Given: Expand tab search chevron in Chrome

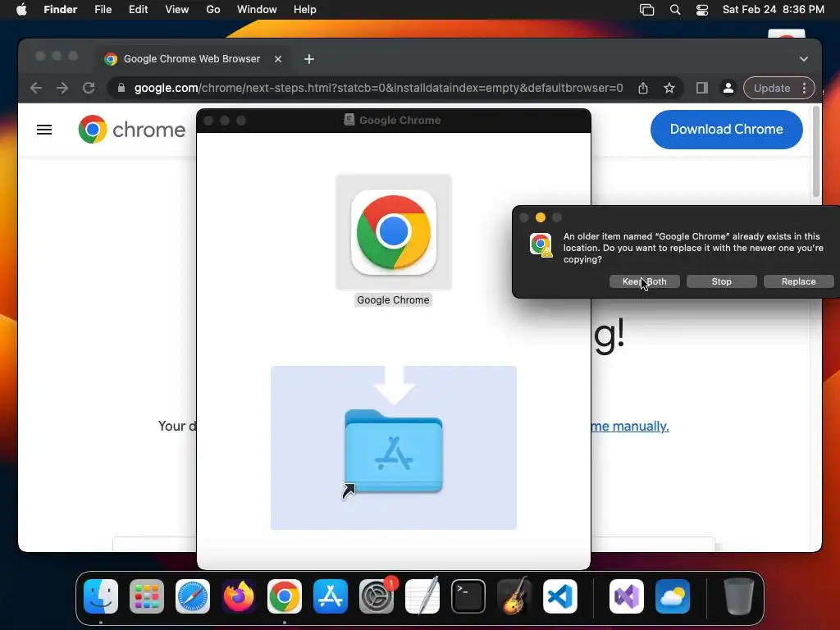Looking at the screenshot, I should pos(804,59).
